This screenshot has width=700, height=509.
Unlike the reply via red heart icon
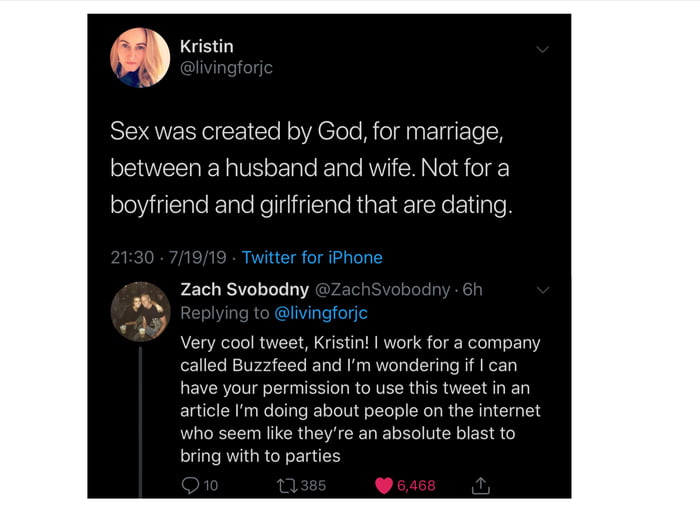tap(384, 485)
